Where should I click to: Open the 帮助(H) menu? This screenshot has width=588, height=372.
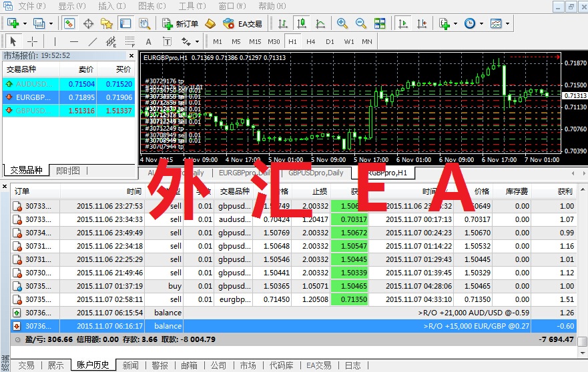pos(272,6)
